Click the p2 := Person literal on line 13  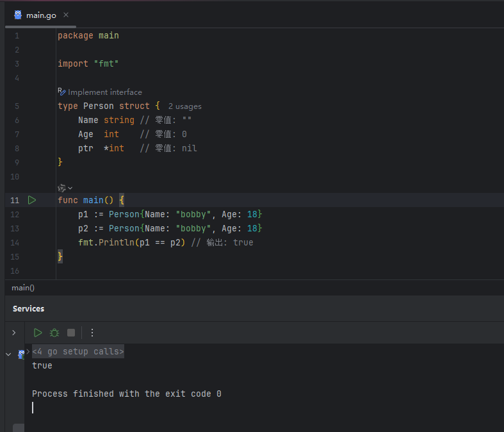[170, 229]
